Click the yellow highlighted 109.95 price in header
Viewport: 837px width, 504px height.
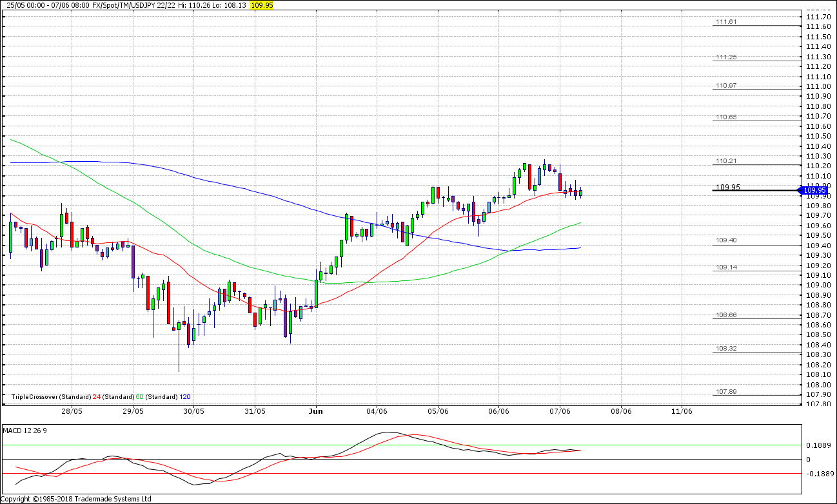click(x=262, y=5)
